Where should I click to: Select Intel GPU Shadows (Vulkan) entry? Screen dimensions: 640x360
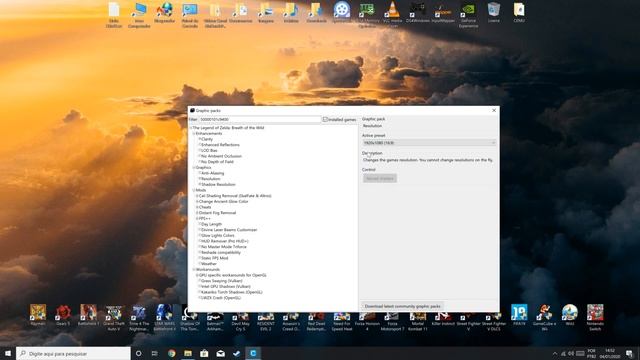[x=226, y=287]
